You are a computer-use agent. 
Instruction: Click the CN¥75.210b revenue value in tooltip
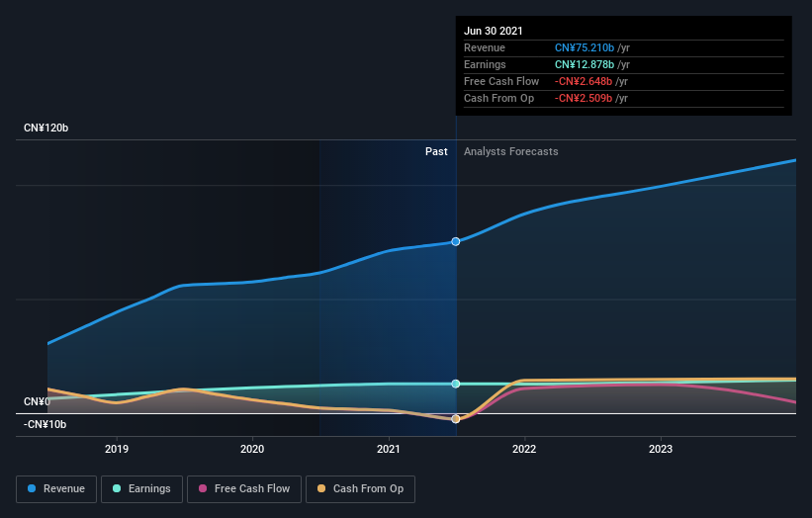tap(585, 47)
